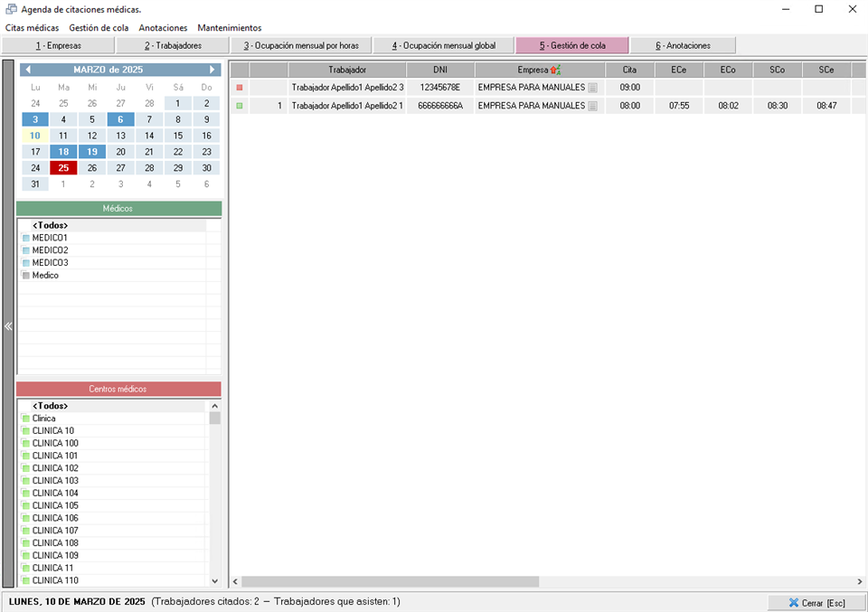
Task: Select <Todos> in Médicos list
Action: point(50,225)
